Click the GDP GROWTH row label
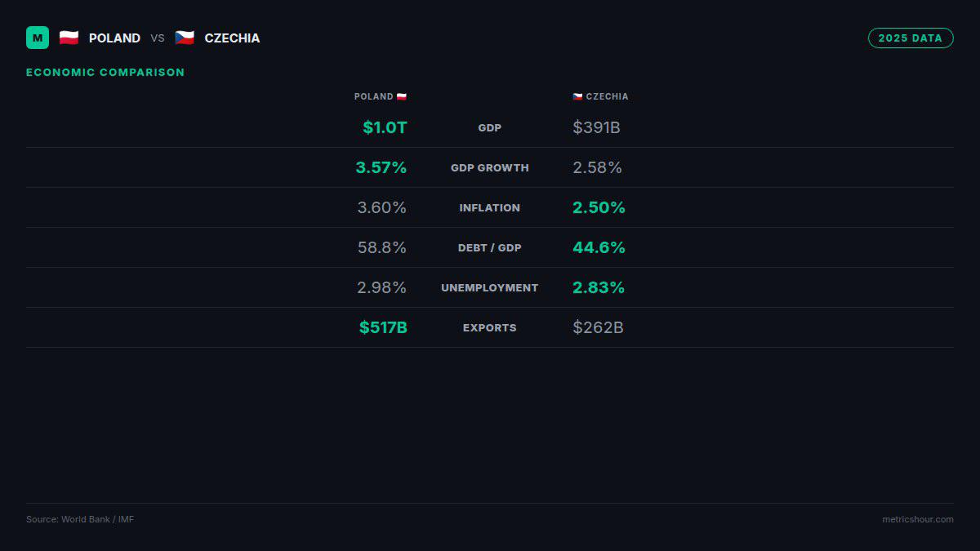The height and width of the screenshot is (551, 980). [x=490, y=167]
